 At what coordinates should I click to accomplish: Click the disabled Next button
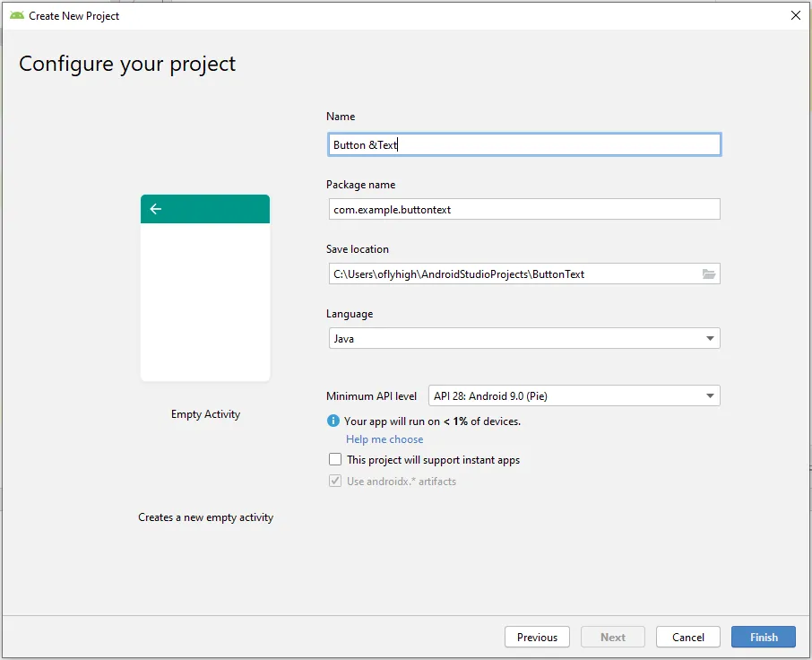coord(613,637)
